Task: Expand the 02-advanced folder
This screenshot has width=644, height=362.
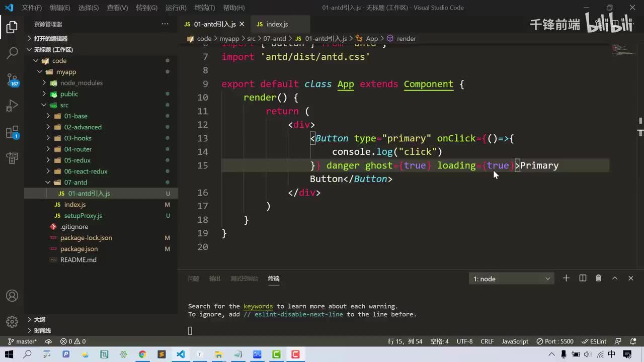Action: [101, 127]
